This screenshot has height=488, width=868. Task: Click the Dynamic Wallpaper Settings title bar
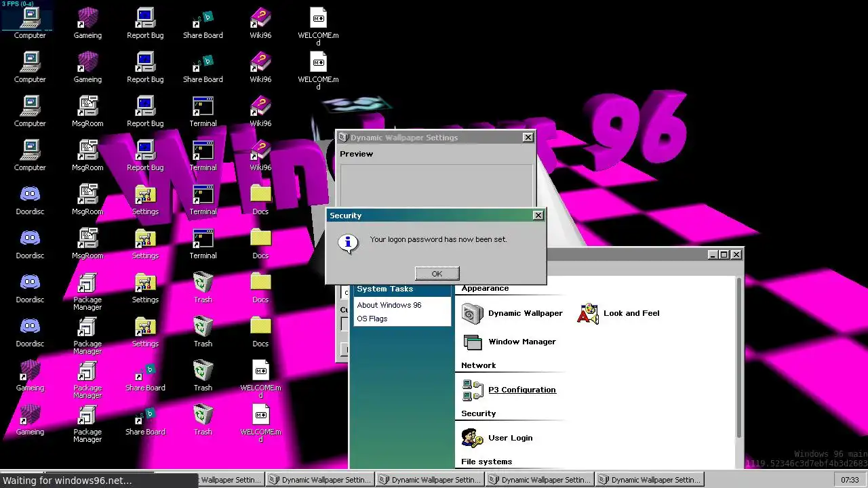[x=435, y=138]
